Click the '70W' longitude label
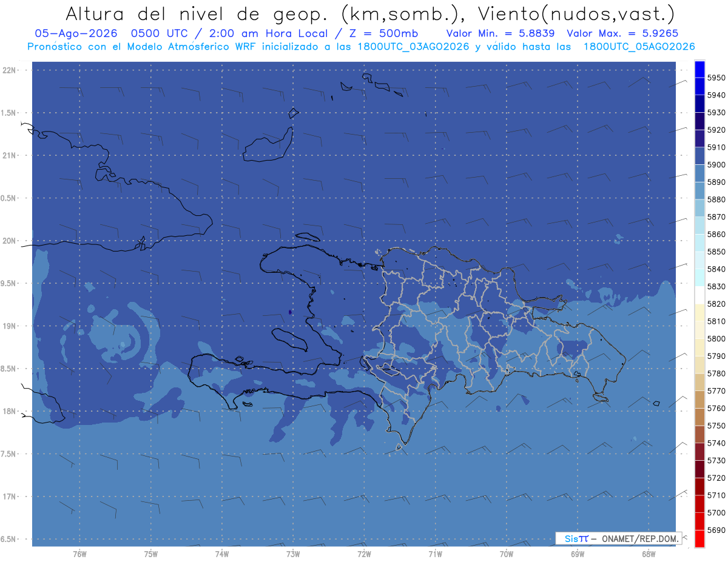Image resolution: width=728 pixels, height=562 pixels. point(507,554)
